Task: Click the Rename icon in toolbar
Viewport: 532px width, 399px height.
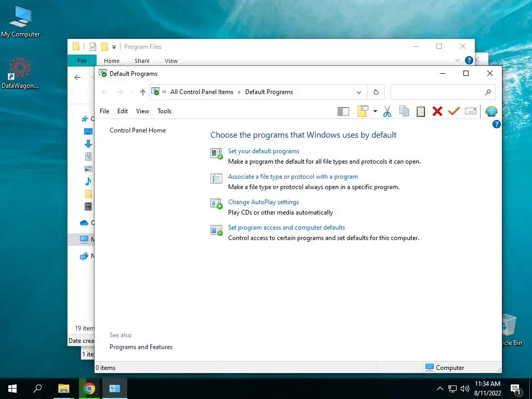Action: (x=471, y=111)
